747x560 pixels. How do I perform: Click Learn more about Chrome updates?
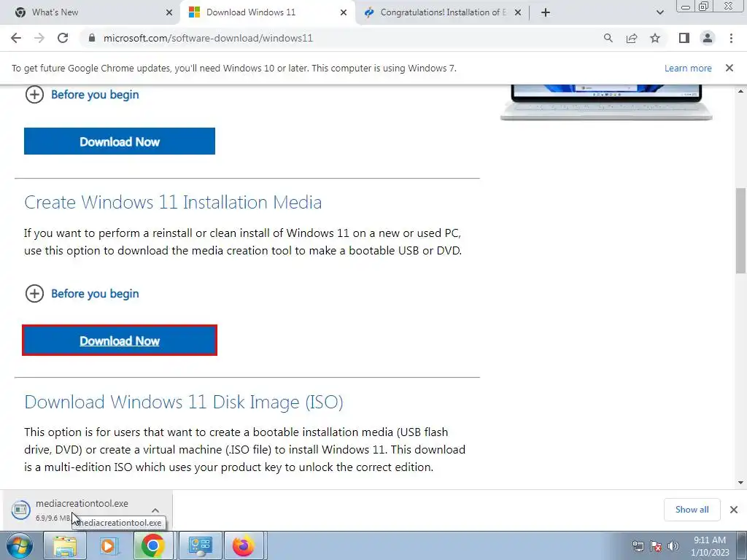pyautogui.click(x=688, y=68)
